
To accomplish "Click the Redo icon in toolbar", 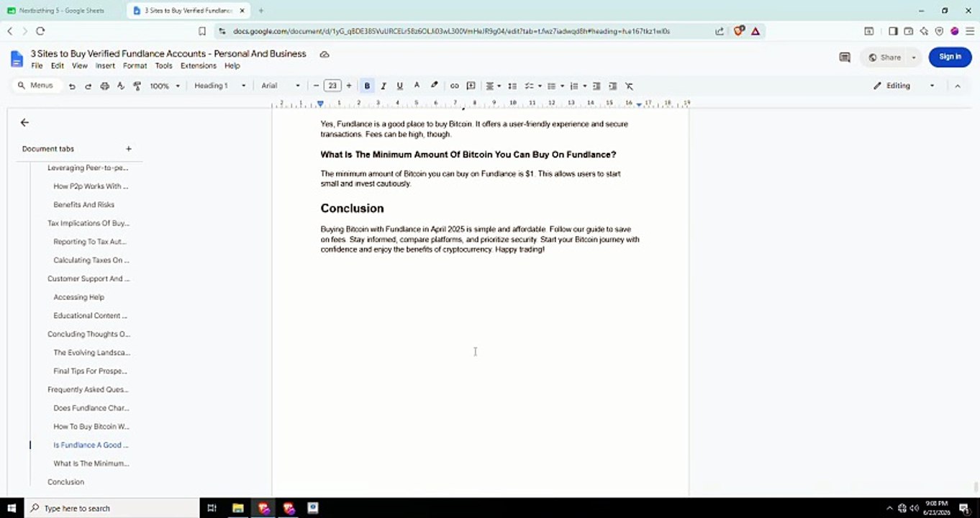I will click(x=88, y=86).
